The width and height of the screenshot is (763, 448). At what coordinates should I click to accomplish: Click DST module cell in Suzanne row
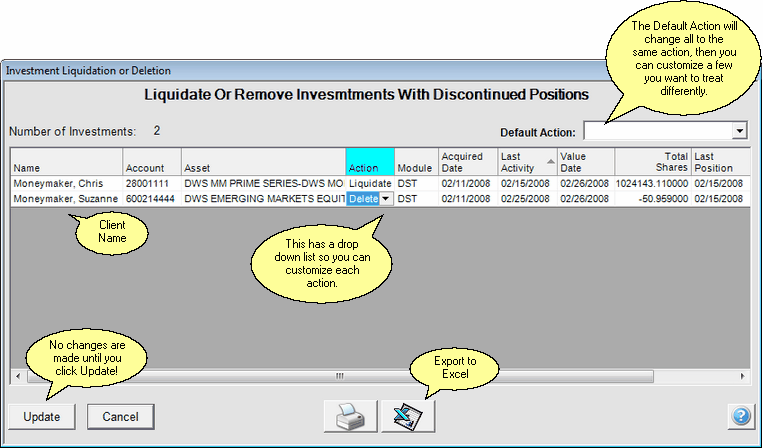pos(416,199)
